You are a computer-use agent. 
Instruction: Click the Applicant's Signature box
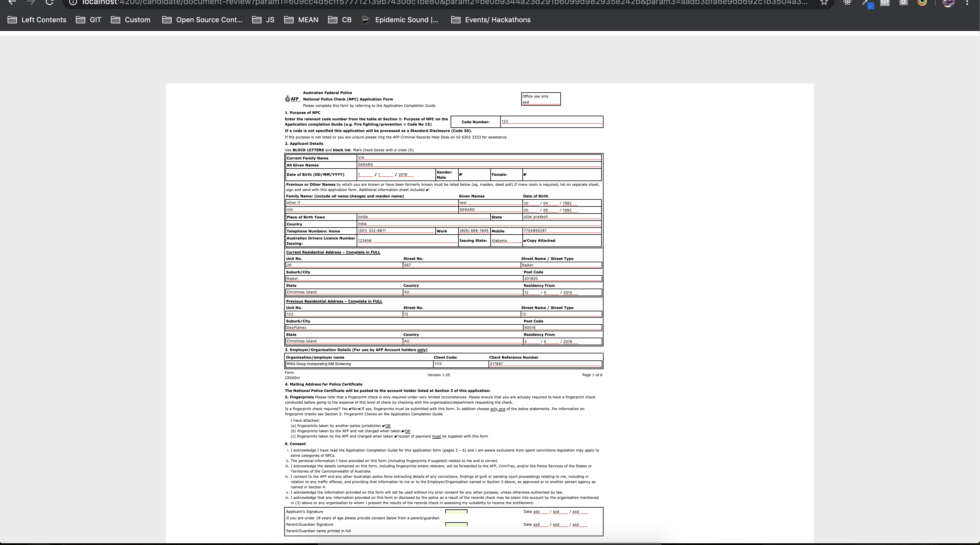tap(456, 511)
